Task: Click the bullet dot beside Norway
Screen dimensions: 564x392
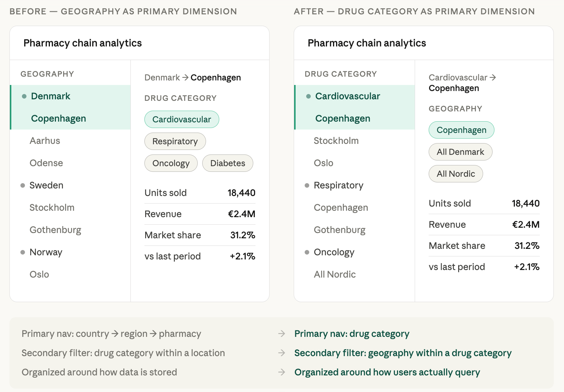Action: pyautogui.click(x=23, y=252)
